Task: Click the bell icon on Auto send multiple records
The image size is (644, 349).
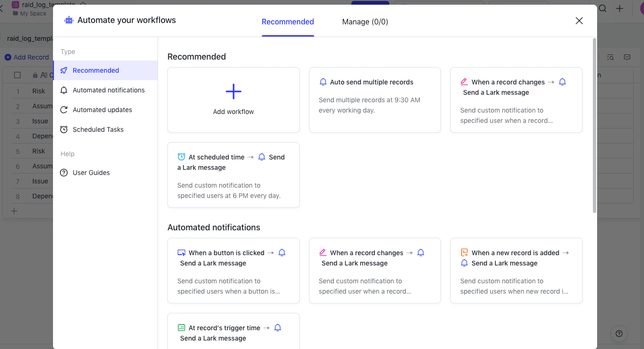Action: tap(323, 82)
